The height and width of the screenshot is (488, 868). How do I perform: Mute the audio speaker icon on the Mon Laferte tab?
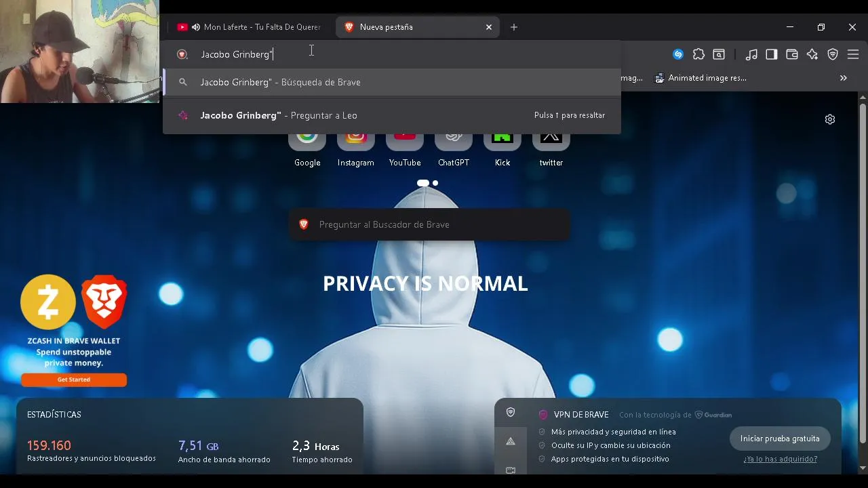[196, 27]
